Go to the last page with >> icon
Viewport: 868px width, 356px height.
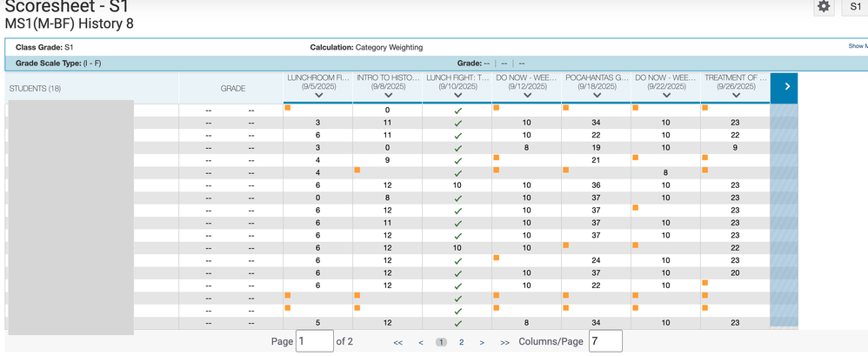504,343
